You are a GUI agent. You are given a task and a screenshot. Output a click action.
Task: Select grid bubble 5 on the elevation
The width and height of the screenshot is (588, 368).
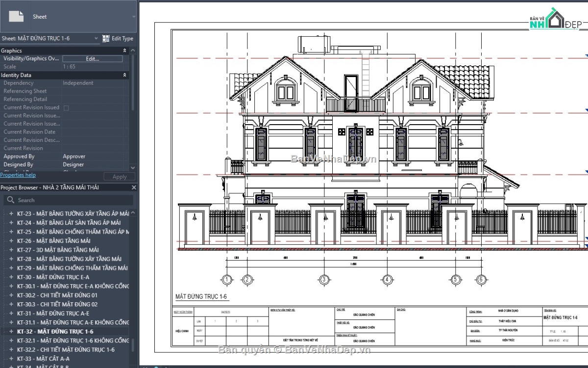(456, 280)
